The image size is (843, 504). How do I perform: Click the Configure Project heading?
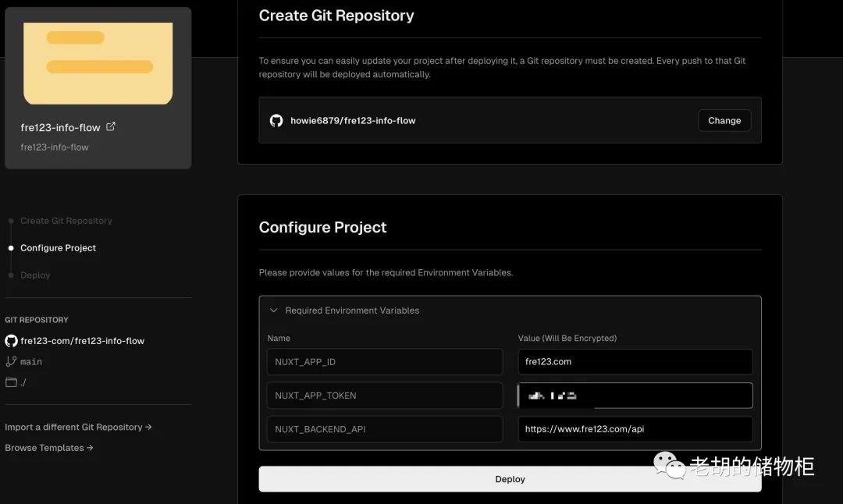(x=322, y=227)
